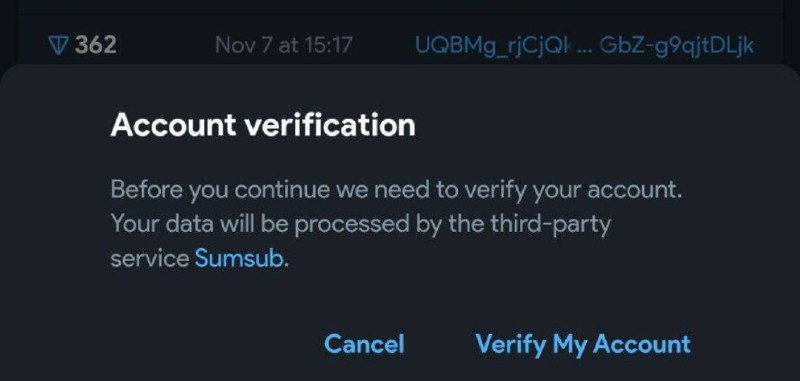Screen dimensions: 800x381
Task: Click the word 'service' before Sumsub
Action: (x=150, y=259)
